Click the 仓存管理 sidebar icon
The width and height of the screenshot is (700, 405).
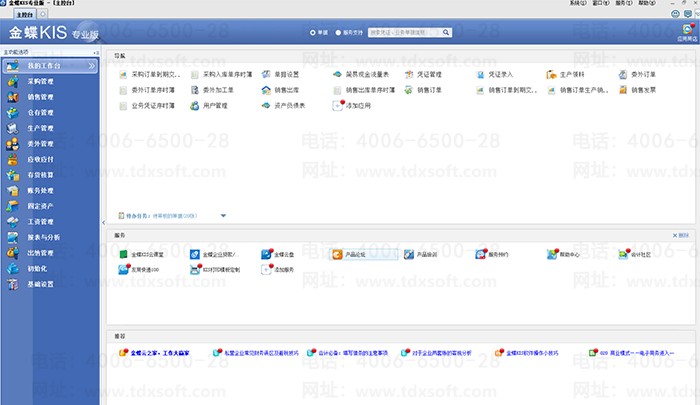click(x=11, y=113)
